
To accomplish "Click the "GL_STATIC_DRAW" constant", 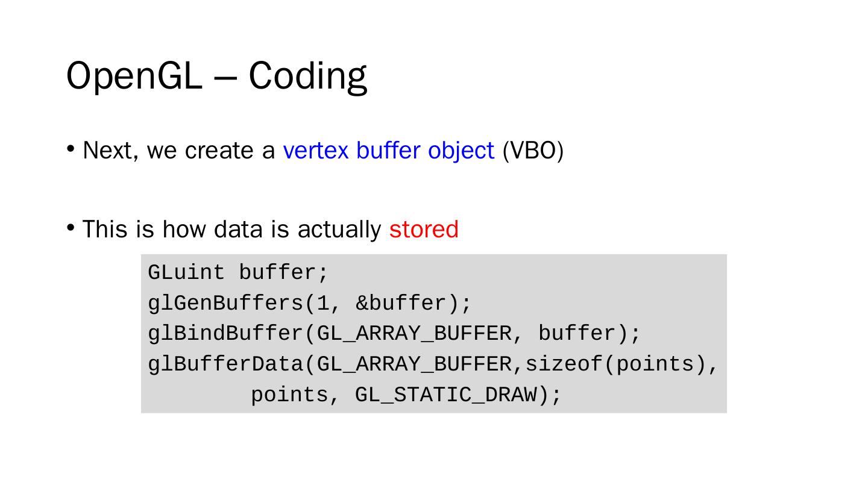I will click(445, 395).
